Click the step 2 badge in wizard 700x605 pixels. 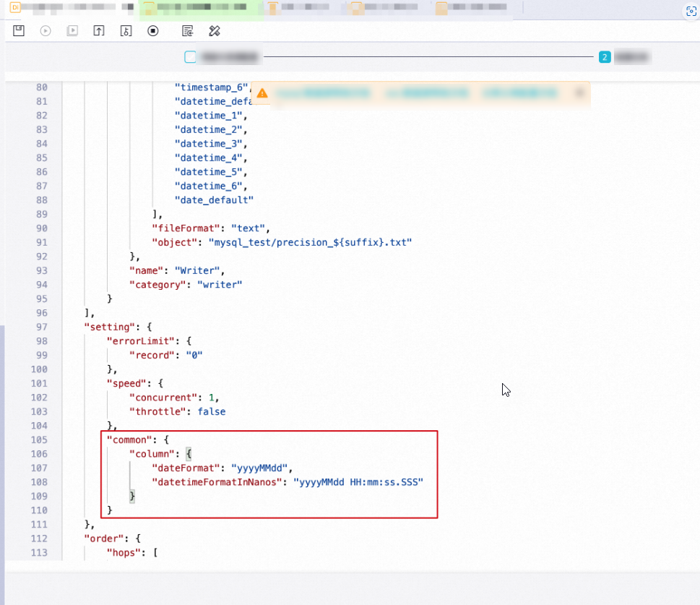pyautogui.click(x=605, y=57)
